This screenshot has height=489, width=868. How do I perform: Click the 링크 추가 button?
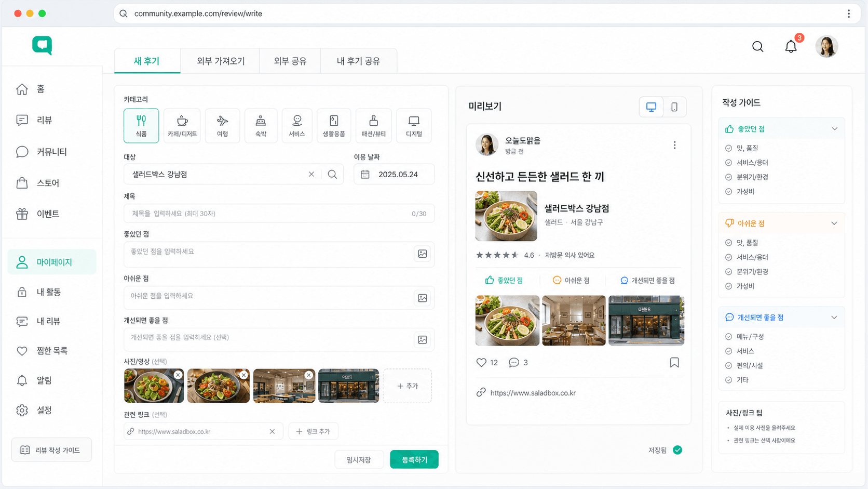tap(313, 431)
